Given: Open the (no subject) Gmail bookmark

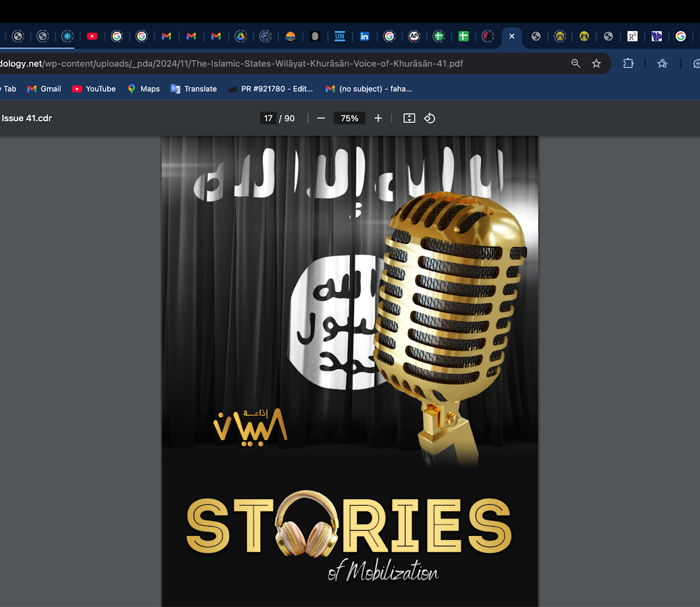Looking at the screenshot, I should [x=369, y=89].
